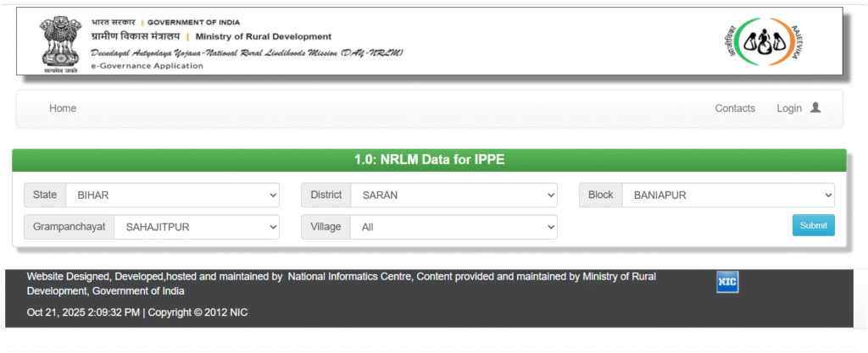Expand the State dropdown showing BIHAR
This screenshot has width=868, height=353.
tap(172, 196)
